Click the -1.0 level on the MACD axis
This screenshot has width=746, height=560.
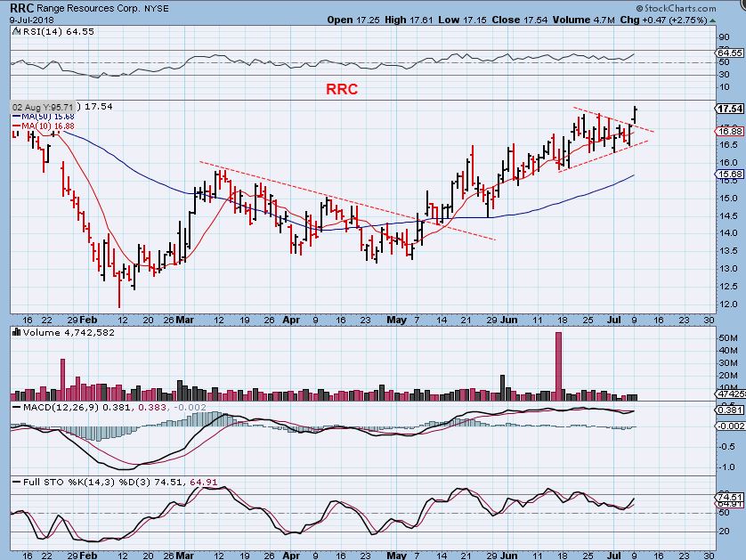pos(727,467)
